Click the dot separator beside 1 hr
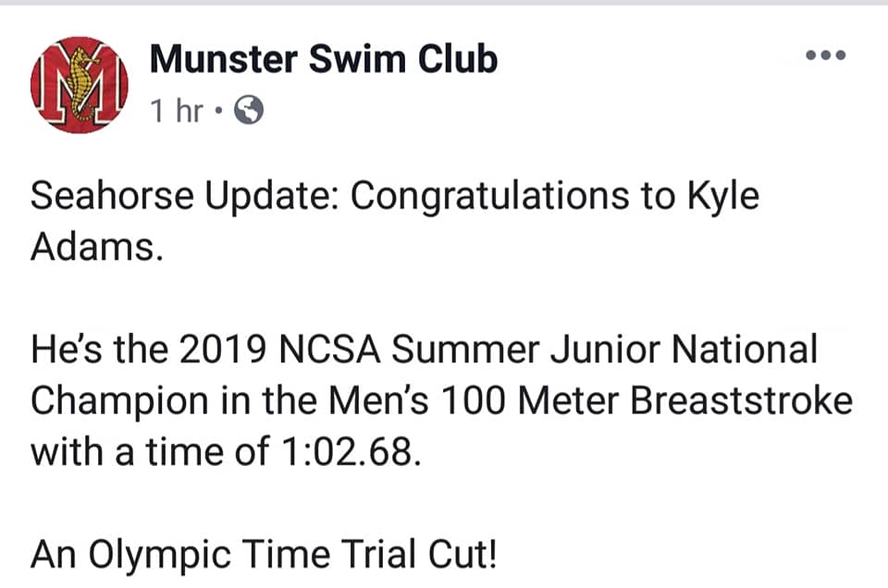The height and width of the screenshot is (588, 888). (218, 110)
